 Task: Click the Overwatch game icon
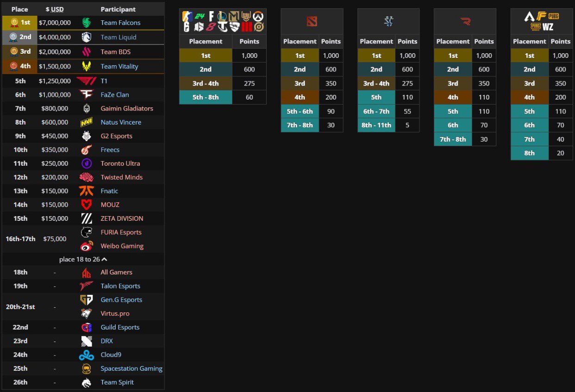pyautogui.click(x=258, y=16)
